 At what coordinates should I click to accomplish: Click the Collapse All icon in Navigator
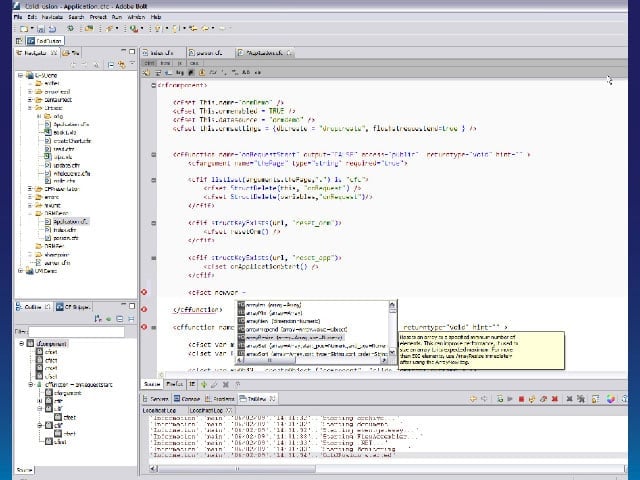pyautogui.click(x=111, y=64)
